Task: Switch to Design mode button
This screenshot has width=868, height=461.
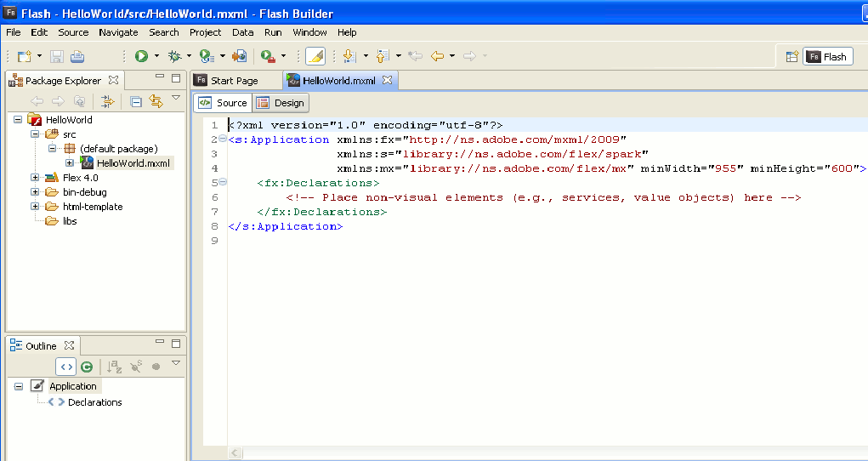Action: point(281,103)
